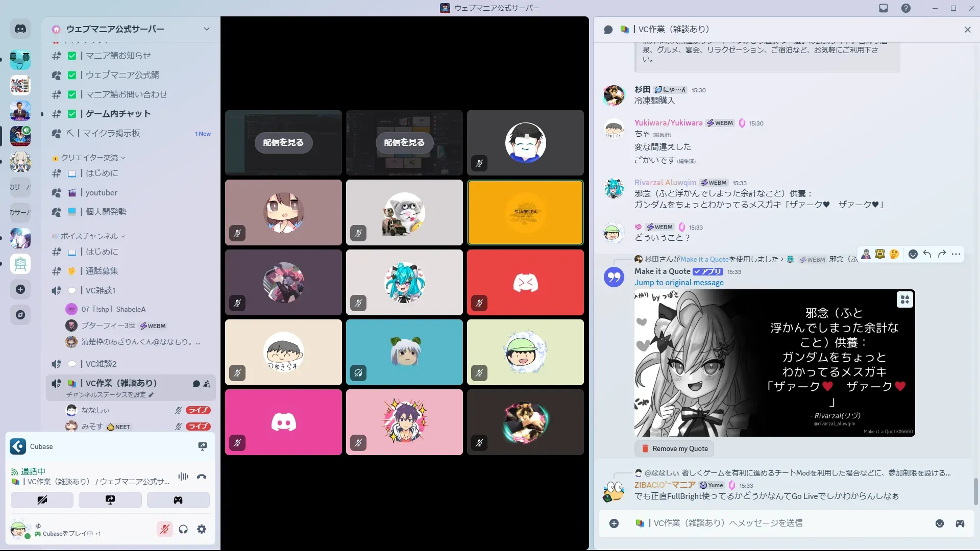Open inbox icon in title bar

tap(884, 8)
